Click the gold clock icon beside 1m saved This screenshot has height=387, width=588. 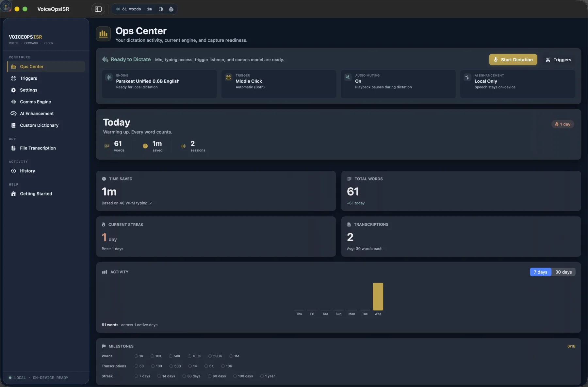[x=145, y=146]
